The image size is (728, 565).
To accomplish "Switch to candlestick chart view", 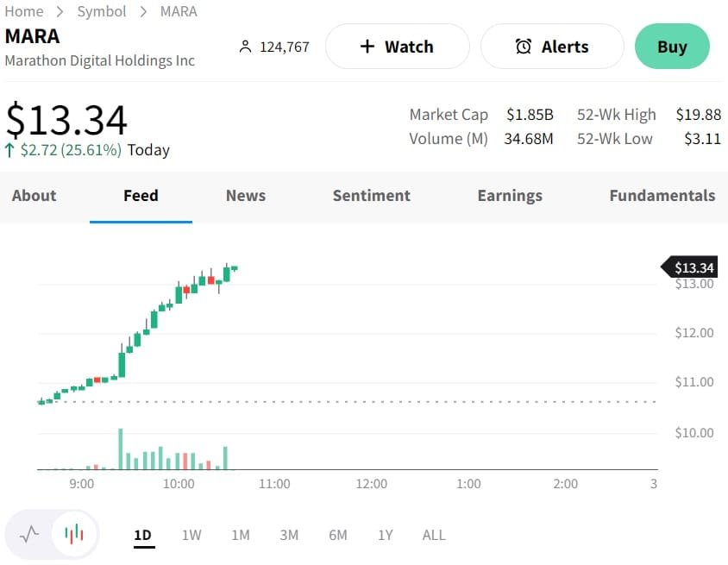I will tap(74, 534).
